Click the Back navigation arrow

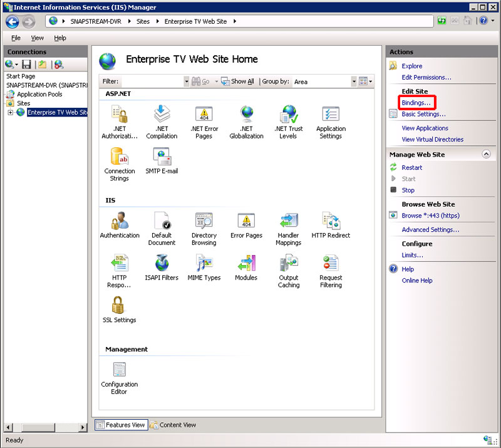[x=13, y=22]
